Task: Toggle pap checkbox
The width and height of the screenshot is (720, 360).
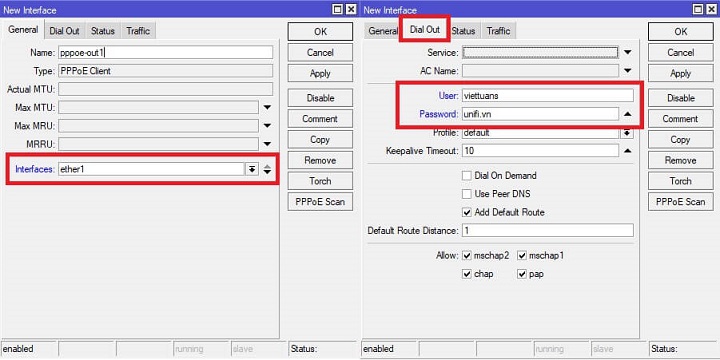Action: tap(522, 274)
